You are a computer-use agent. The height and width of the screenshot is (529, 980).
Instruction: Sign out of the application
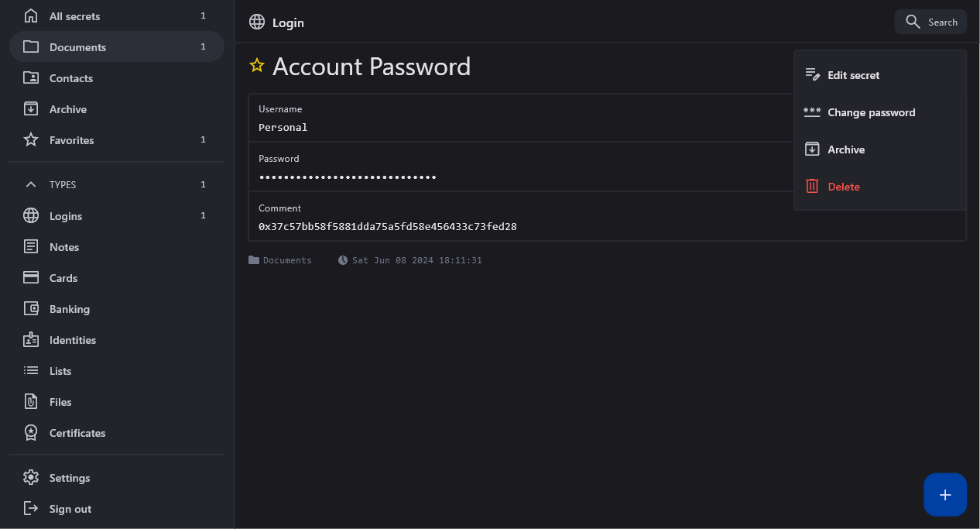pyautogui.click(x=70, y=509)
